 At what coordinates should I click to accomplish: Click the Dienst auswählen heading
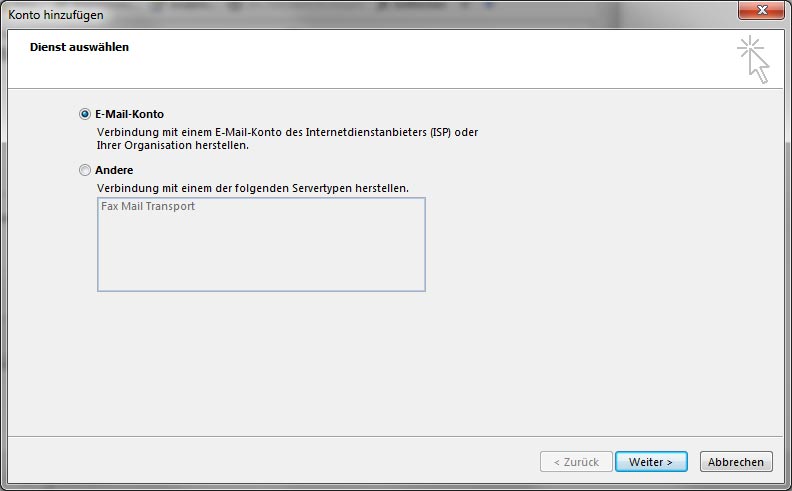[79, 47]
